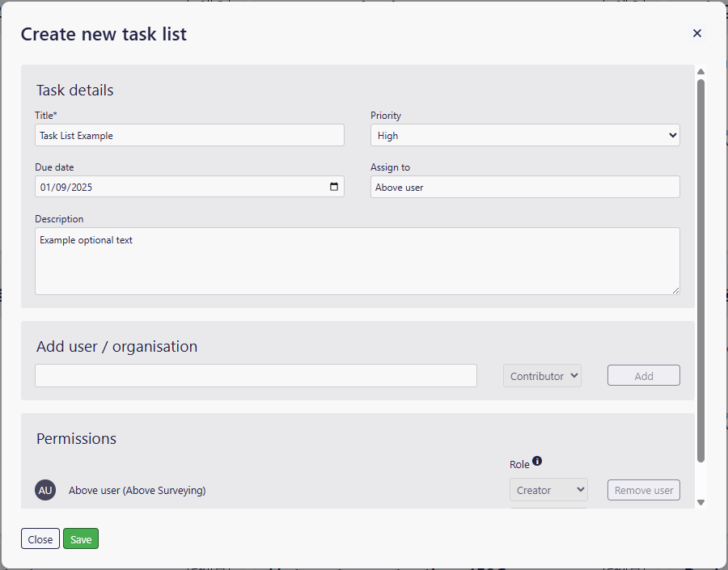Image resolution: width=728 pixels, height=570 pixels.
Task: Open the Contributor role dropdown
Action: [x=542, y=375]
